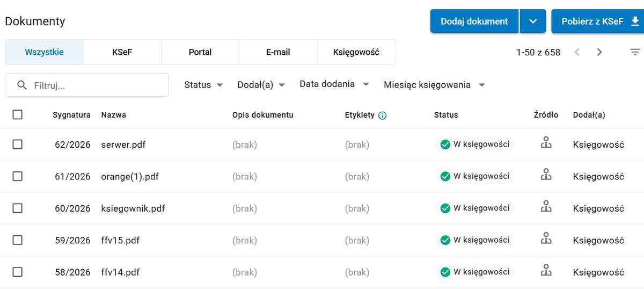Viewport: 644px width, 289px height.
Task: Click the green check status icon for ffv15.pdf
Action: (445, 240)
